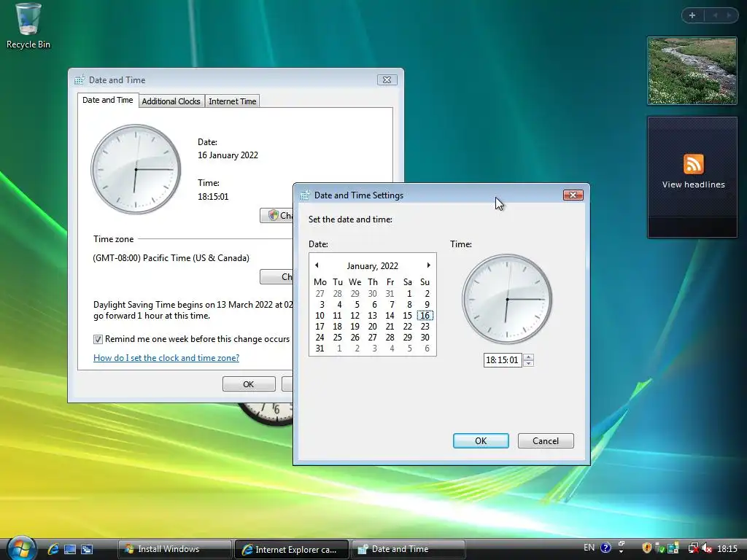This screenshot has width=747, height=560.
Task: Click Cancel in Date and Time Settings
Action: [x=546, y=441]
